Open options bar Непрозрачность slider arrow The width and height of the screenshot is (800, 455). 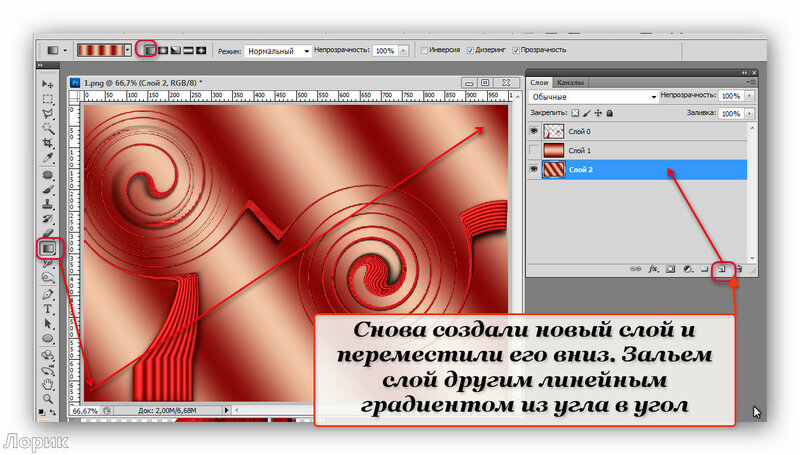pyautogui.click(x=404, y=50)
